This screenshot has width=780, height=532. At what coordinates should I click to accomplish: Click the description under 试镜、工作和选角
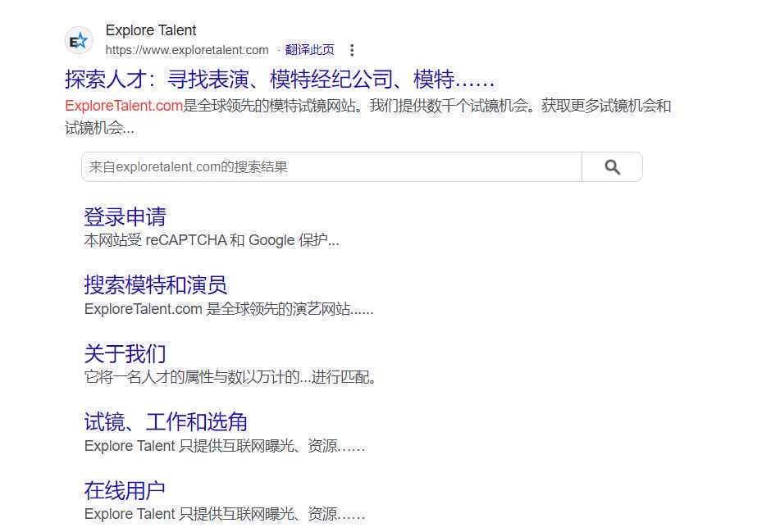225,446
